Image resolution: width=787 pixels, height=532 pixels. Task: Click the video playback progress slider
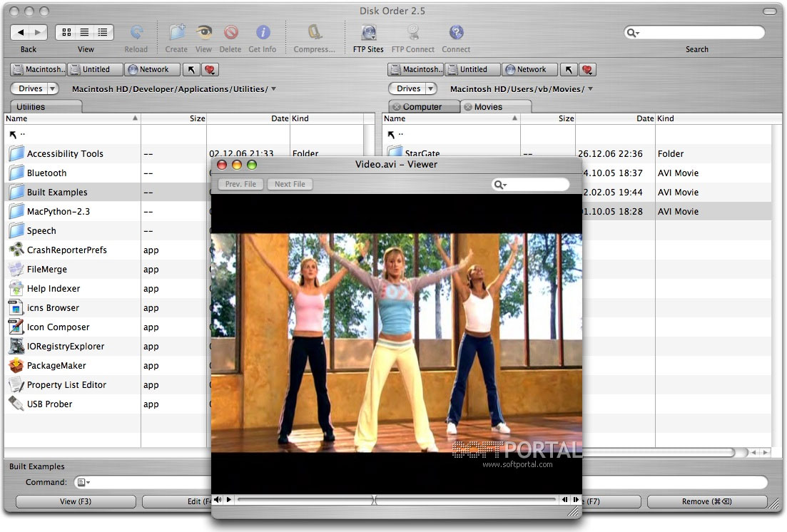(x=396, y=500)
